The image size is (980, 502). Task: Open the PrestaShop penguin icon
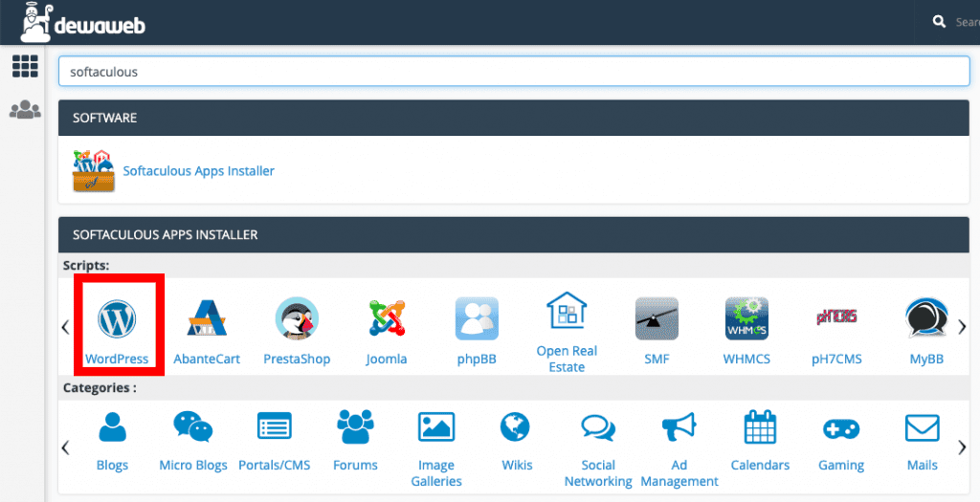point(297,318)
